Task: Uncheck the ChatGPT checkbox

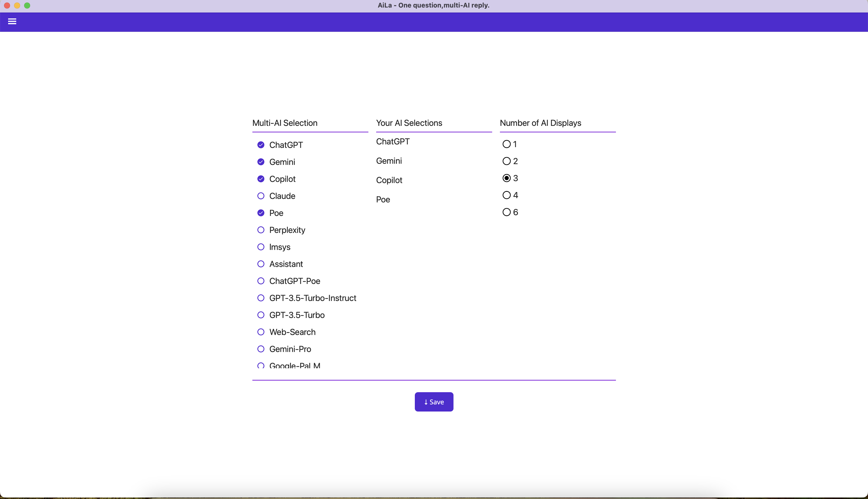Action: (260, 145)
